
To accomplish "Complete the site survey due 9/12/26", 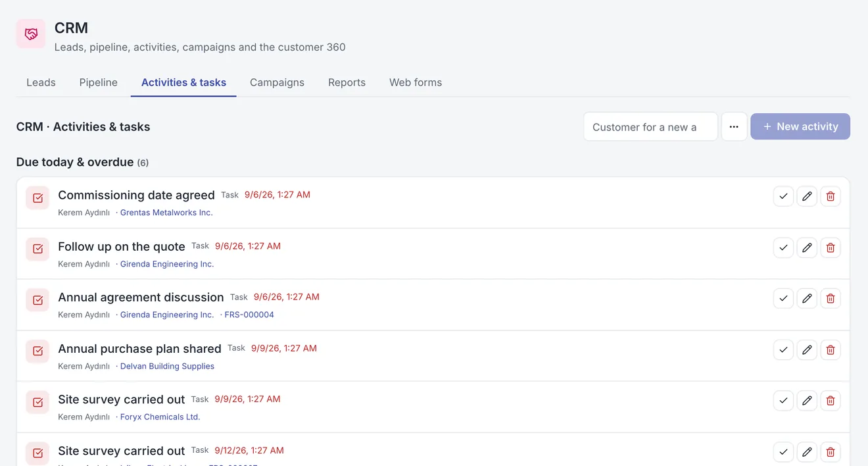I will [x=783, y=452].
